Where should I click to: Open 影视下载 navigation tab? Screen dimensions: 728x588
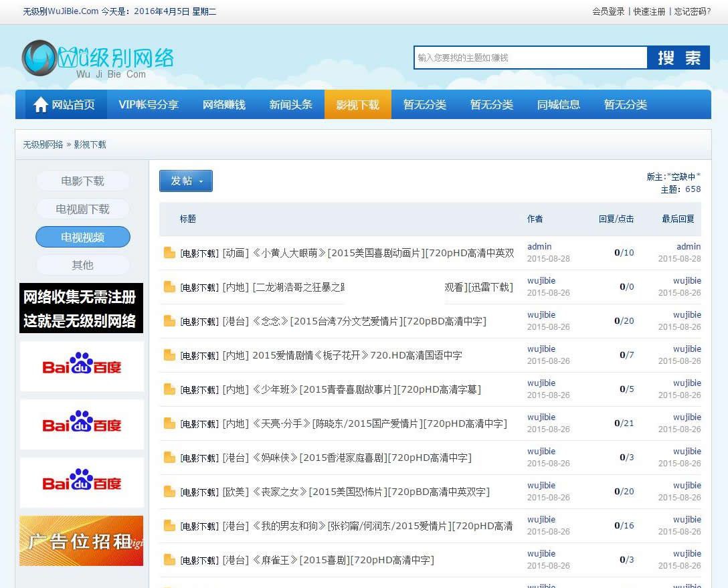click(x=357, y=104)
